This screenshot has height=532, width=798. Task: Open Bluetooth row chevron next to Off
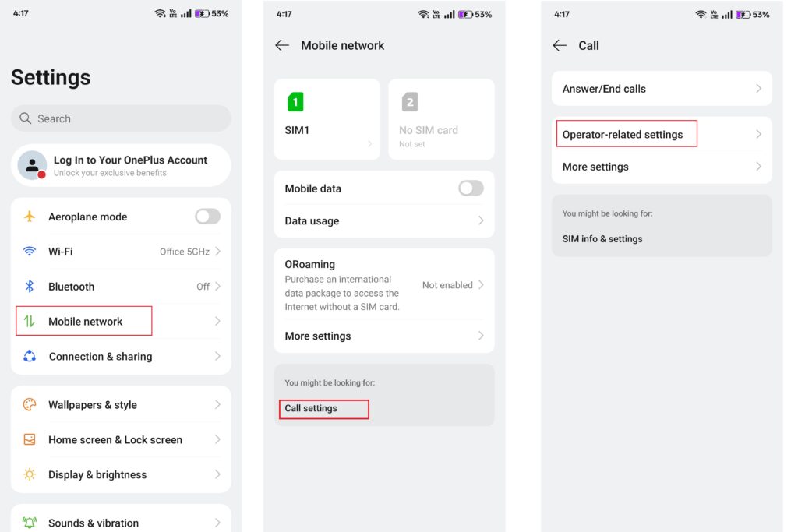tap(218, 287)
